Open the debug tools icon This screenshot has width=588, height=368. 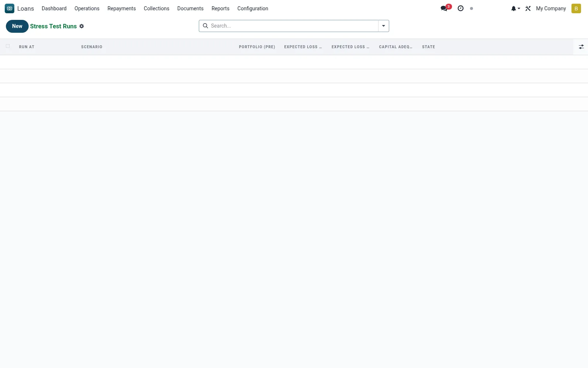click(x=528, y=8)
